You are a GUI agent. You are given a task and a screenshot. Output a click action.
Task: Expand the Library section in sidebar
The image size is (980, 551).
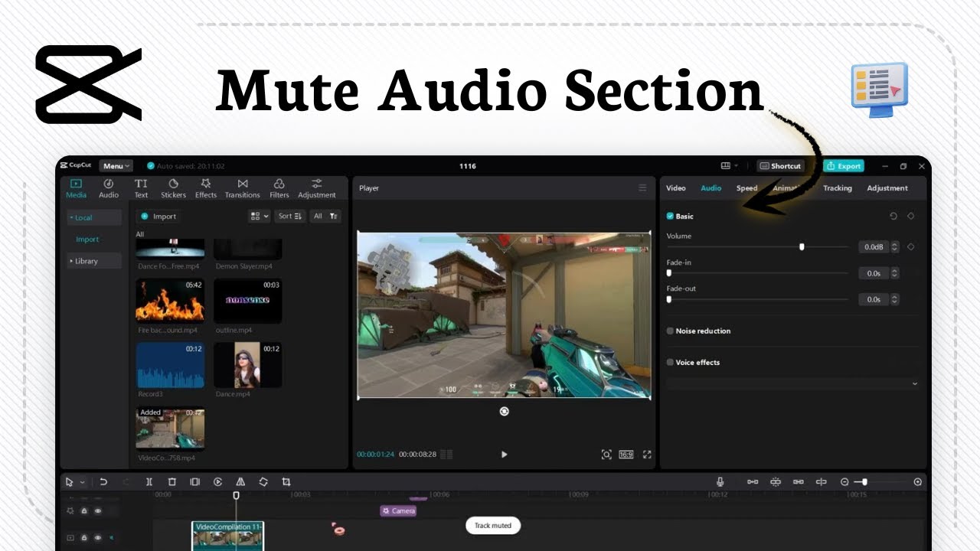coord(94,261)
